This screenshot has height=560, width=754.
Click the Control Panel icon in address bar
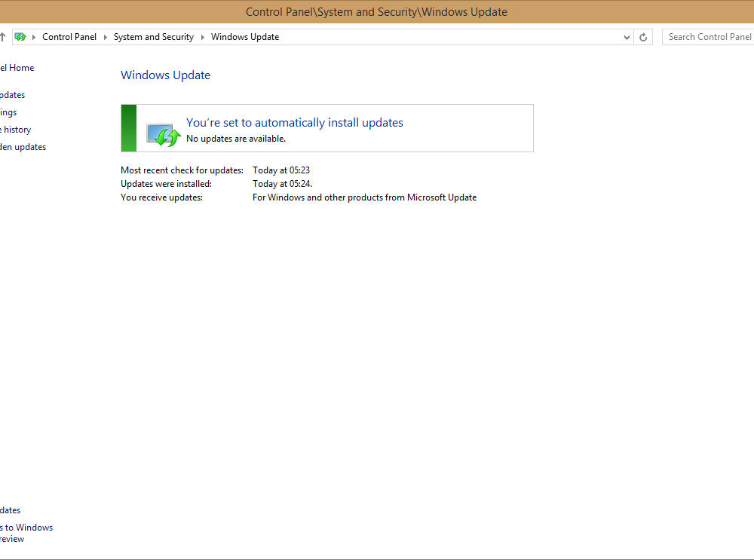click(x=21, y=36)
